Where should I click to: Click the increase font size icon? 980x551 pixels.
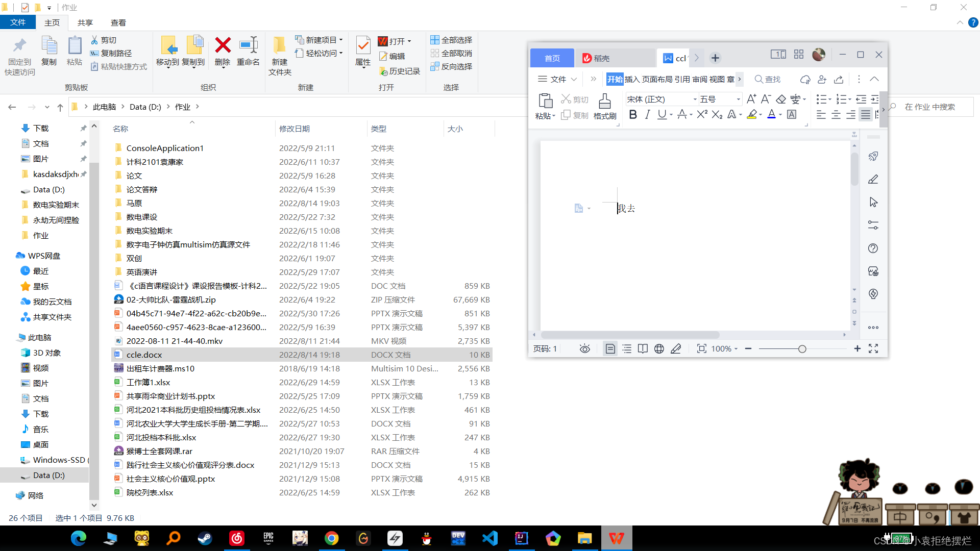tap(751, 99)
